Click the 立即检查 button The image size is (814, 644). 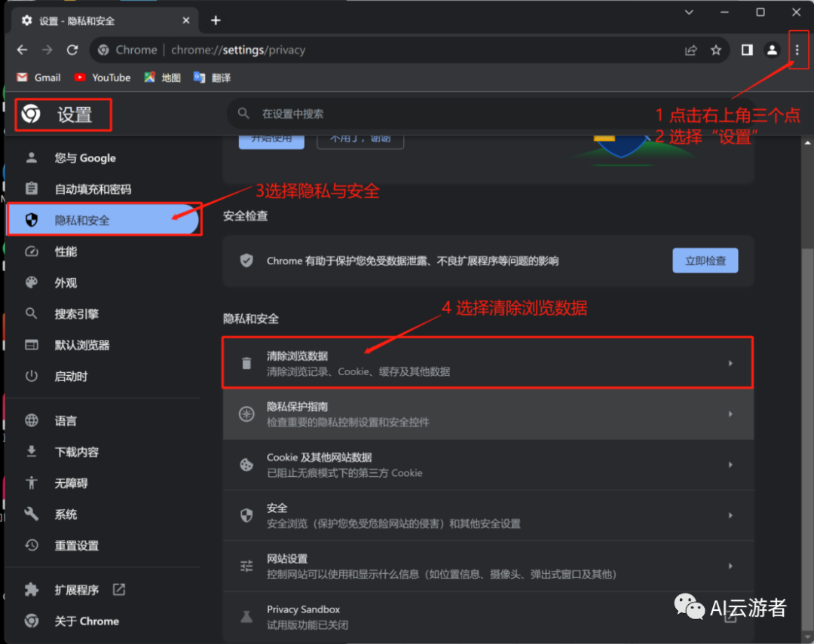click(x=705, y=261)
